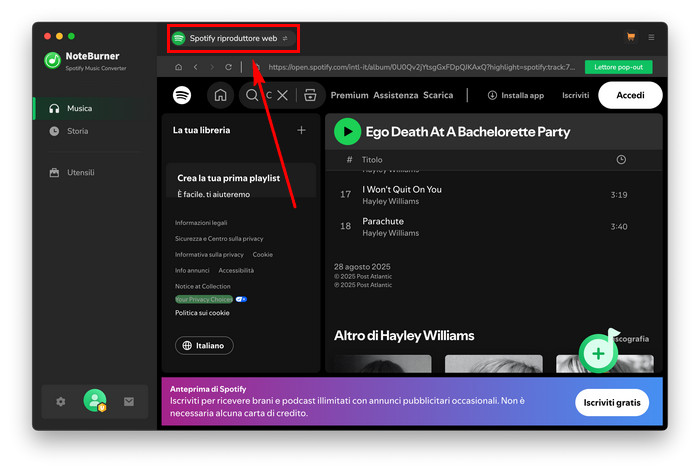
Task: Click the Accedi button
Action: [630, 95]
